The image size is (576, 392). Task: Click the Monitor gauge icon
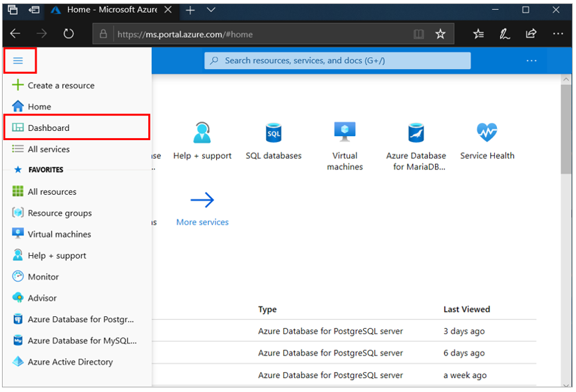18,276
